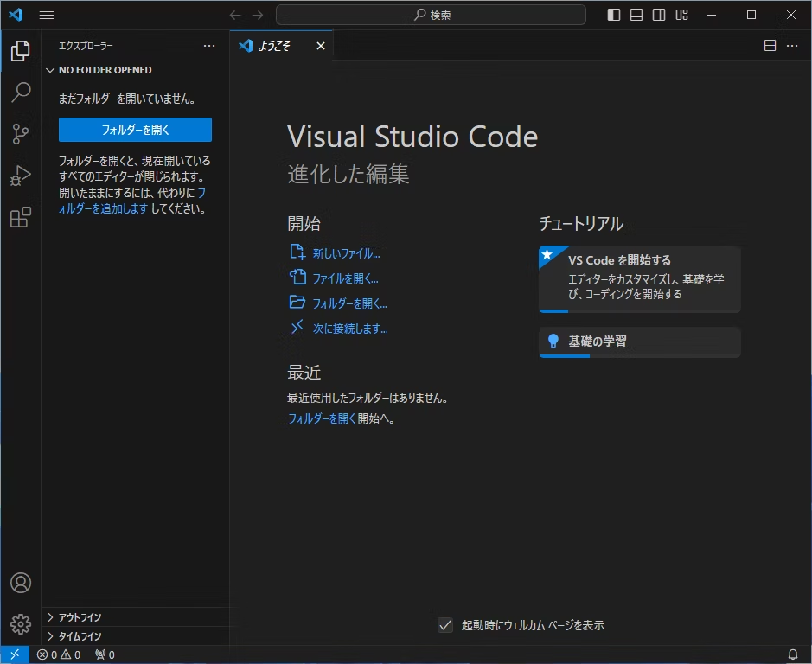This screenshot has height=664, width=812.
Task: Select the ようこそ tab
Action: click(x=274, y=46)
